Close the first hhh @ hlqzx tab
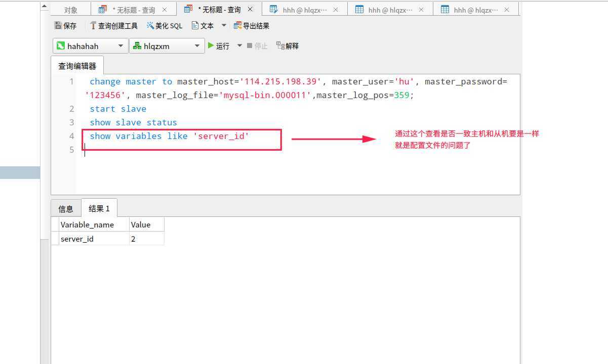608x364 pixels. point(336,10)
